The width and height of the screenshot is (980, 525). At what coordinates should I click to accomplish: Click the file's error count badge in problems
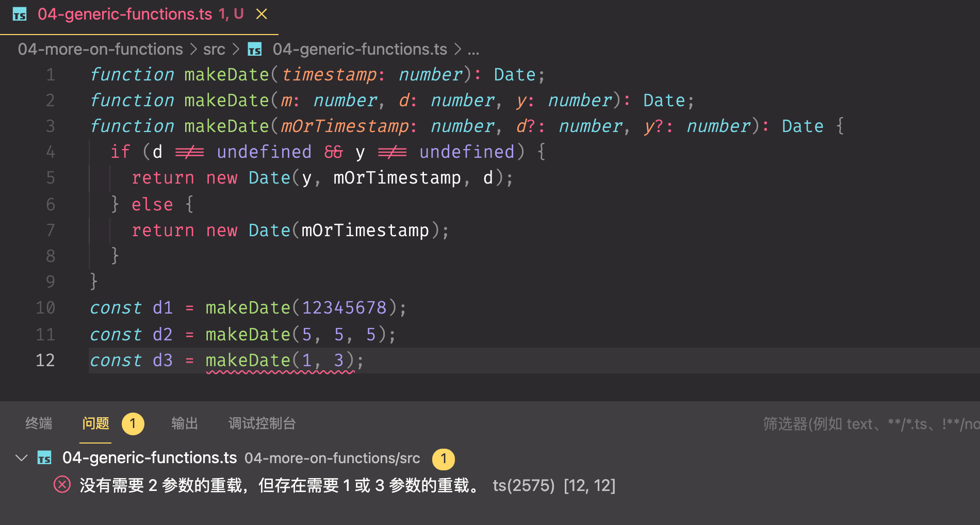(x=443, y=459)
